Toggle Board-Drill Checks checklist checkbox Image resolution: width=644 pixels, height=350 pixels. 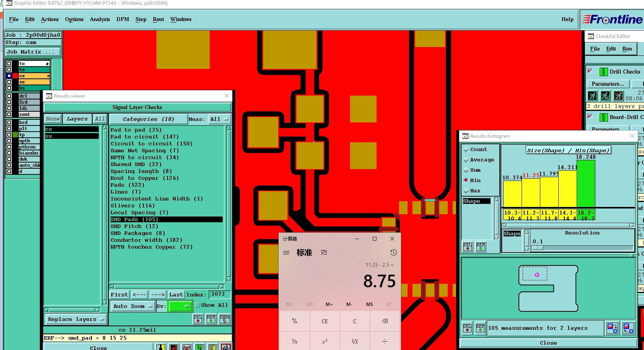click(590, 116)
